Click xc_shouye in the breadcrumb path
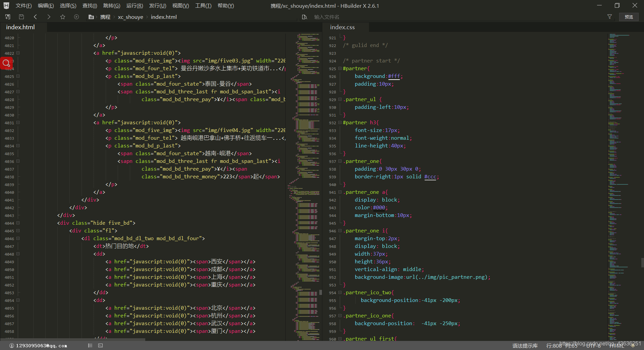Screen dimensions: 644x350 130,17
